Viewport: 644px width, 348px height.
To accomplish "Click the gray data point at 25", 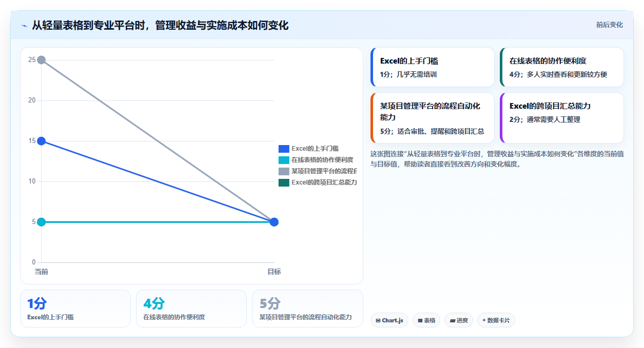I will coord(42,60).
